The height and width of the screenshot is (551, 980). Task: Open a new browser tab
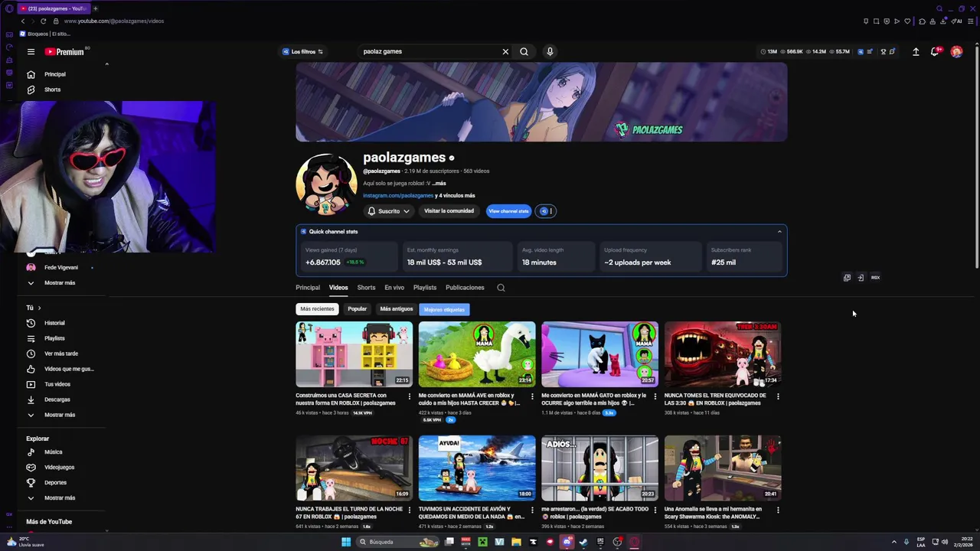(x=95, y=8)
